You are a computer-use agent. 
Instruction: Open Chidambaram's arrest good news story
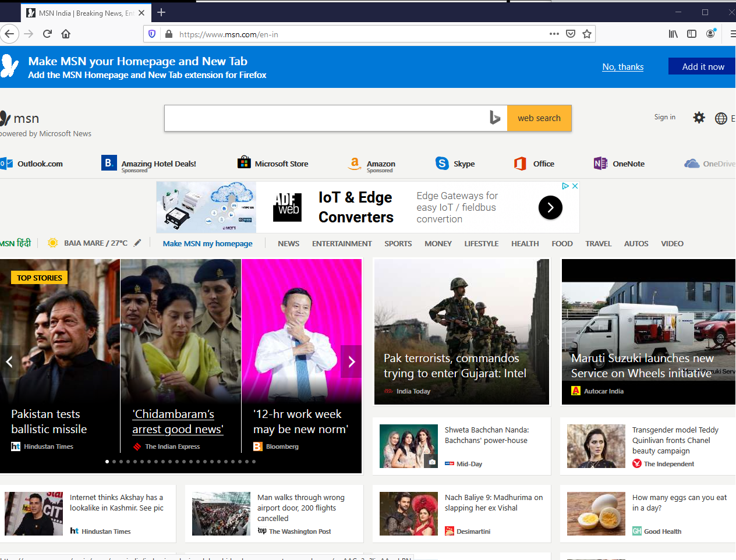click(181, 356)
